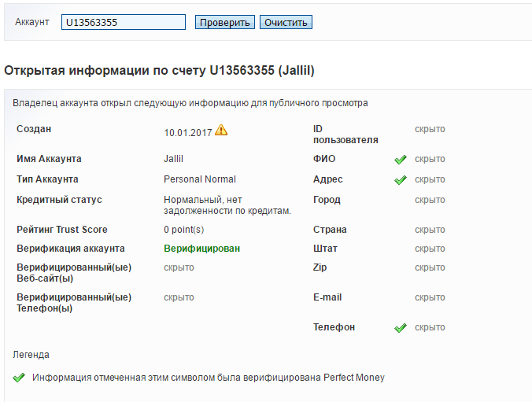Click the hidden verified websites value

[179, 267]
